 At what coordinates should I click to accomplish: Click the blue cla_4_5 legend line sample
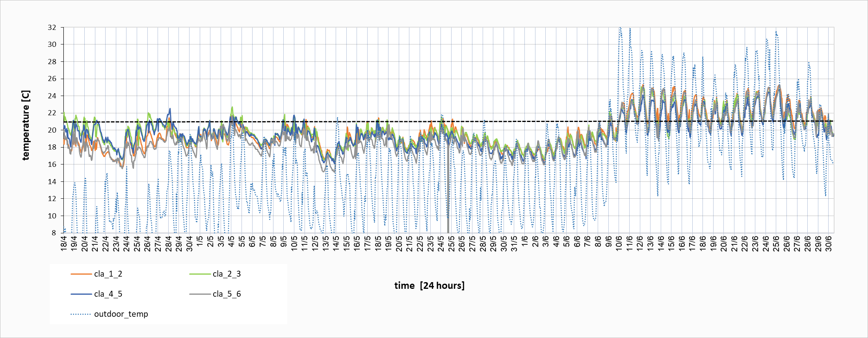click(81, 294)
